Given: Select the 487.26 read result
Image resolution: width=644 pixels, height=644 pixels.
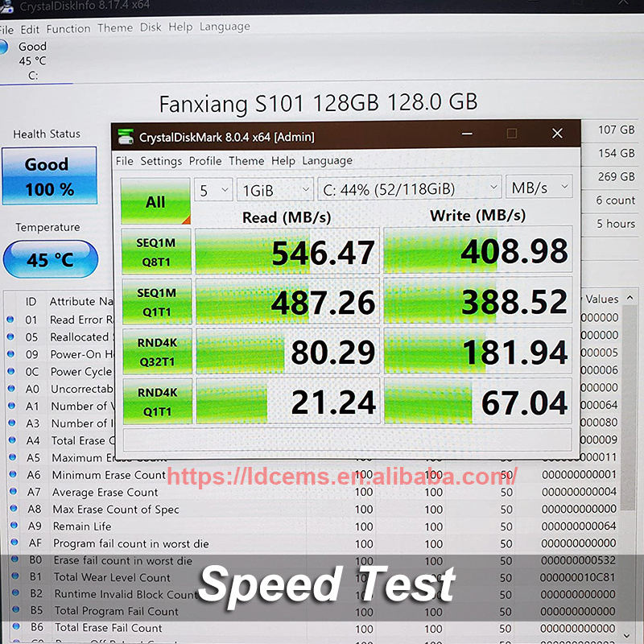Looking at the screenshot, I should pyautogui.click(x=287, y=301).
